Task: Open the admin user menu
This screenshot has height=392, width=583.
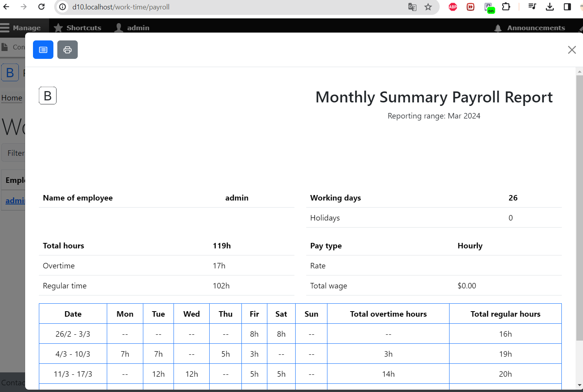Action: click(x=132, y=28)
